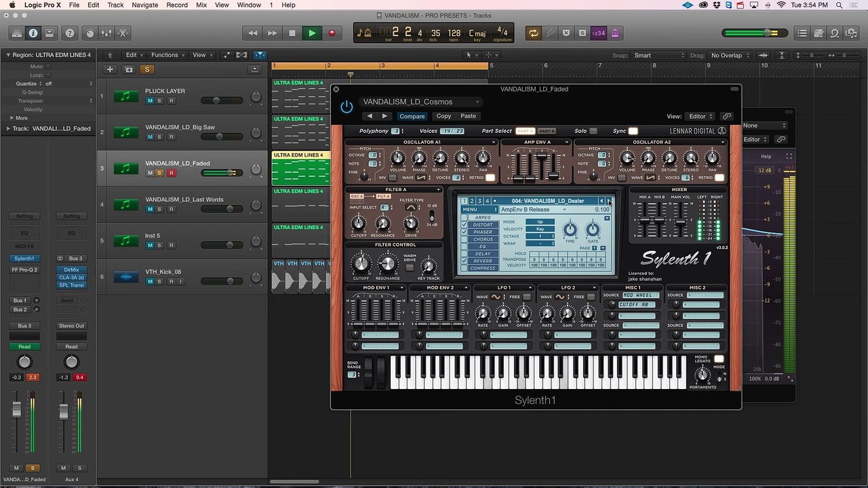868x488 pixels.
Task: Record-enable the VANDALISM_LD_Faded track
Action: coord(171,173)
